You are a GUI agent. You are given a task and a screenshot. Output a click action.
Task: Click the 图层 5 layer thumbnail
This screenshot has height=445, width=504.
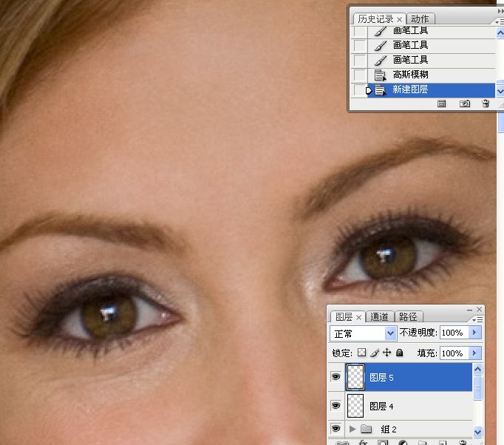(x=355, y=377)
